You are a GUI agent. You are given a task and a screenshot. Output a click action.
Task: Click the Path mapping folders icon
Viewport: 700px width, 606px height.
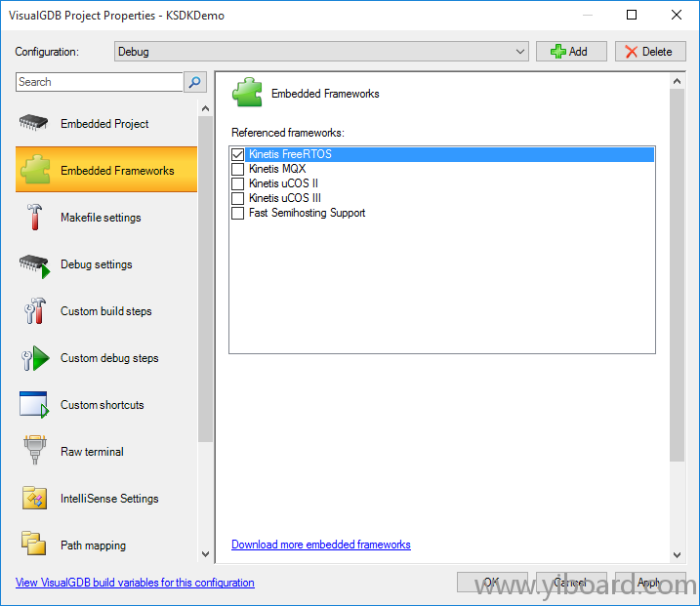pos(33,544)
